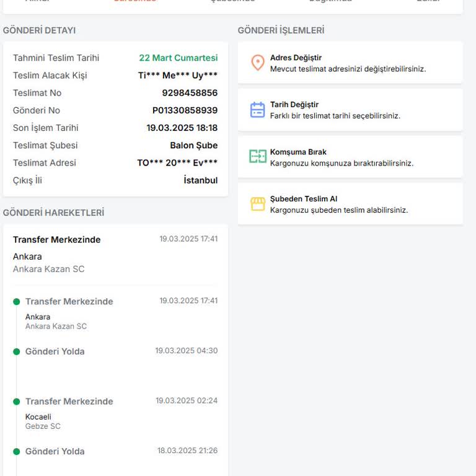This screenshot has height=476, width=476.
Task: Click green dot beside Kocaeli Transfer Merkezinde
Action: pyautogui.click(x=16, y=402)
